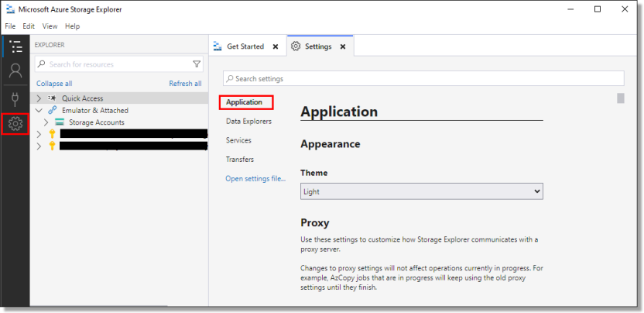Select the Storage Accounts tree label

point(97,122)
